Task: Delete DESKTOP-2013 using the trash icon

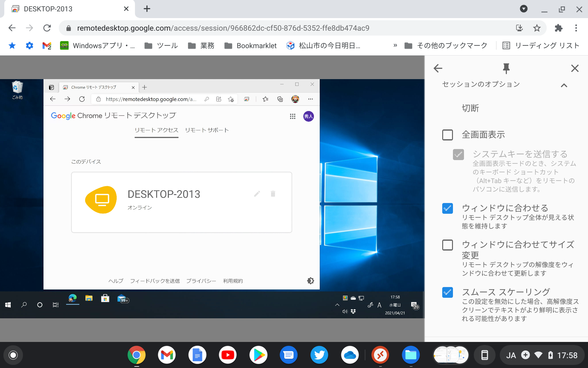Action: click(x=273, y=194)
